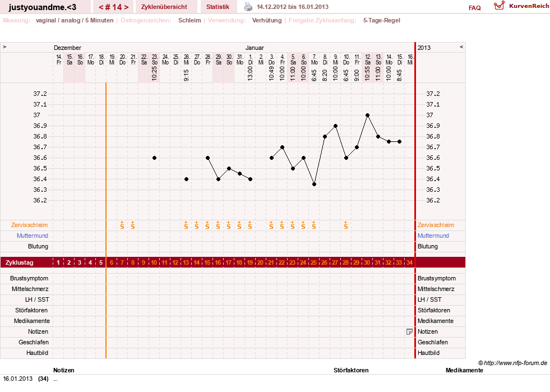Select the lowest temperature point on 7. Mo
Viewport: 550px width, 392px height.
(315, 185)
